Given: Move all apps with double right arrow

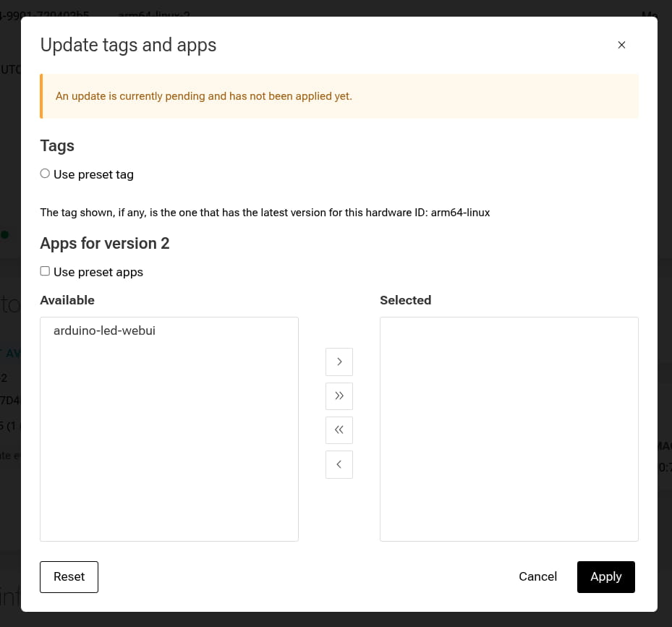Looking at the screenshot, I should (339, 396).
